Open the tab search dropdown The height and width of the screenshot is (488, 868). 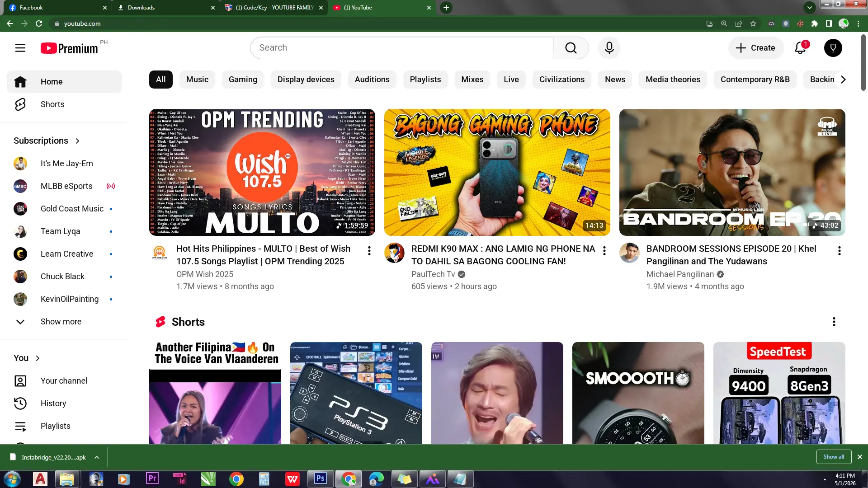pyautogui.click(x=810, y=8)
